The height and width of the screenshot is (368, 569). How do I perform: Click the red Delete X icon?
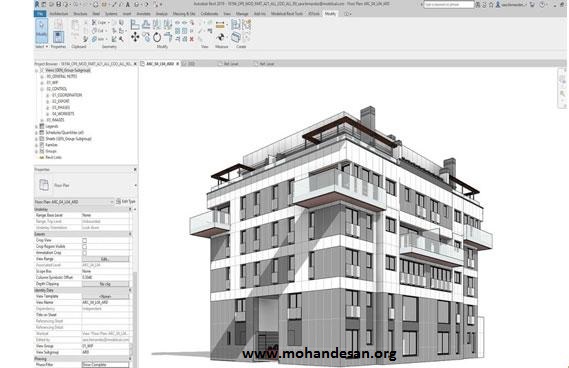pos(192,39)
